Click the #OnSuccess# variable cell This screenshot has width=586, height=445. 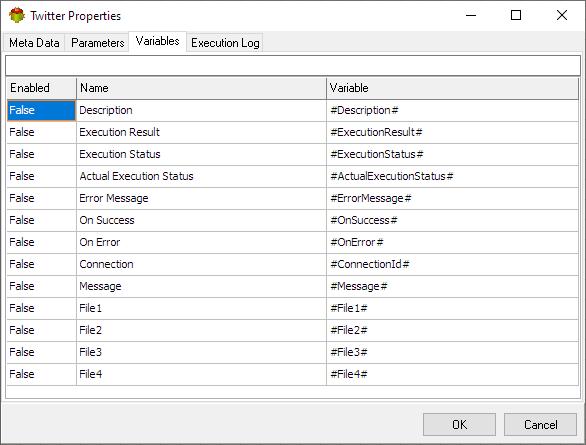tap(453, 220)
